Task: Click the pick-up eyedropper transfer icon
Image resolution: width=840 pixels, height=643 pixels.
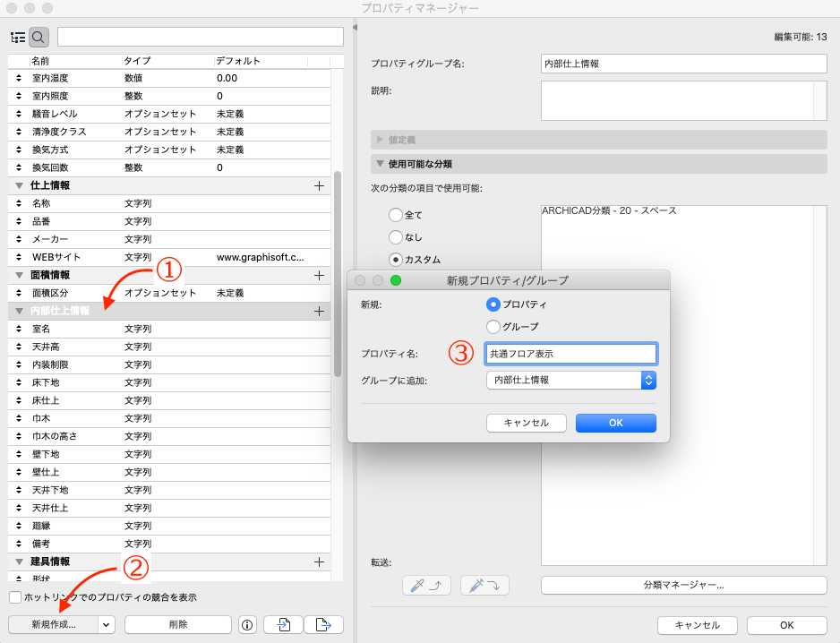Action: [426, 586]
